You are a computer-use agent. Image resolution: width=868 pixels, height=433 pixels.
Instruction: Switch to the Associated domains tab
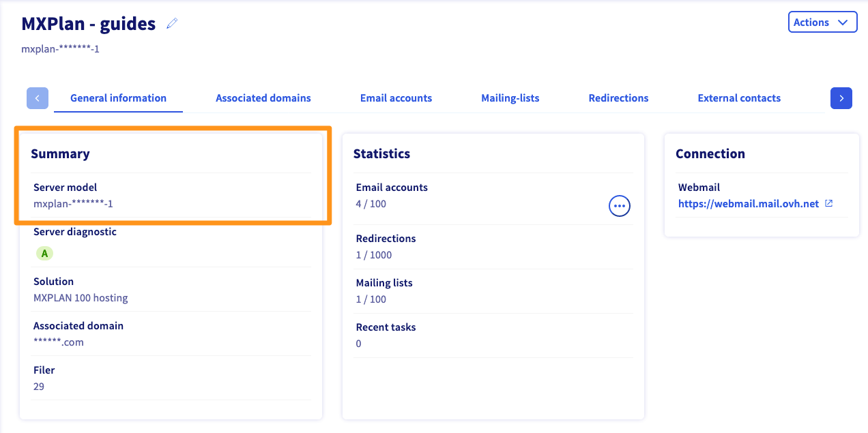coord(263,98)
